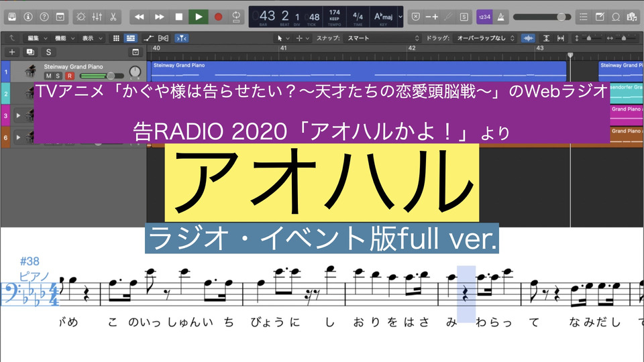644x362 pixels.
Task: Solo the Steinway Grand Piano track
Action: click(x=58, y=76)
